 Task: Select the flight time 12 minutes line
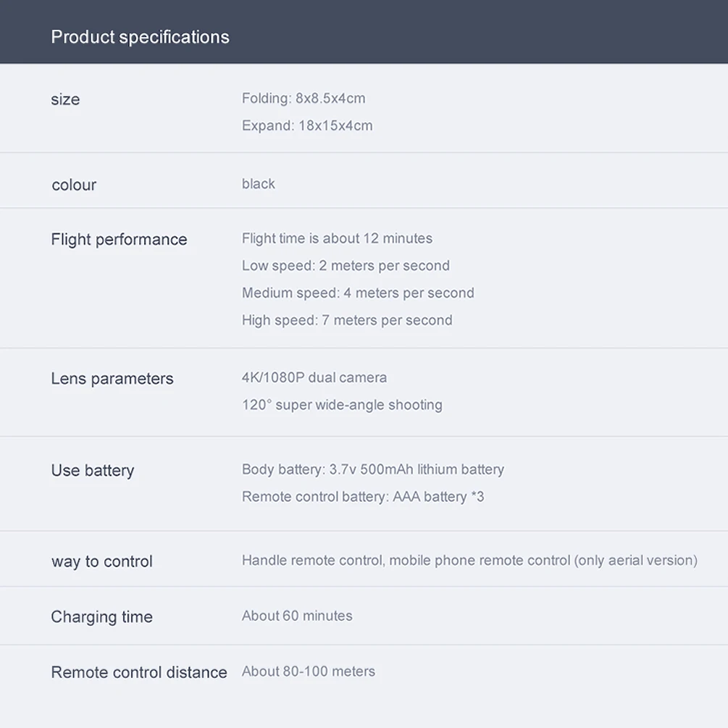337,238
